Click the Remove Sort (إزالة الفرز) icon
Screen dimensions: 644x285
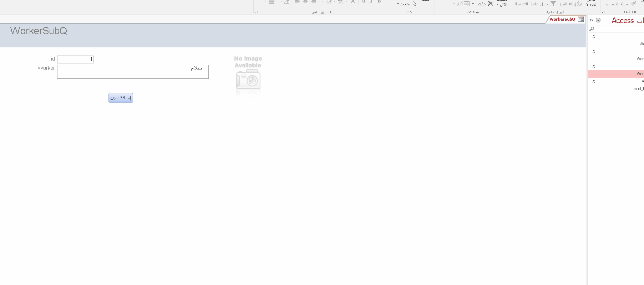[579, 4]
